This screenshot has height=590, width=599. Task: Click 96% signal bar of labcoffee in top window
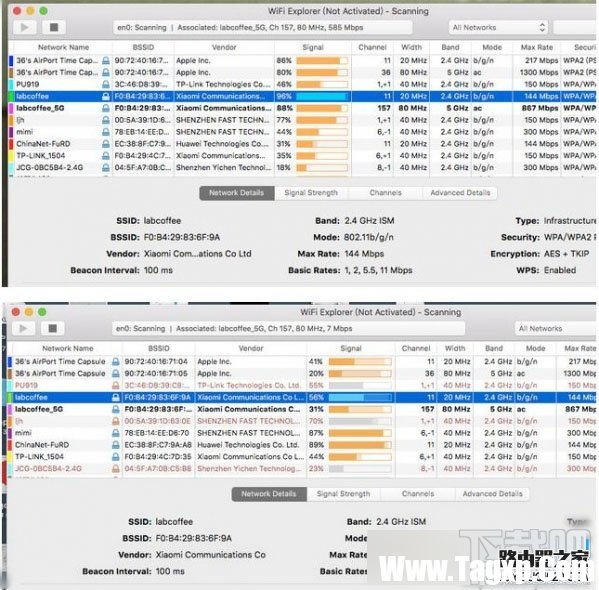point(322,96)
